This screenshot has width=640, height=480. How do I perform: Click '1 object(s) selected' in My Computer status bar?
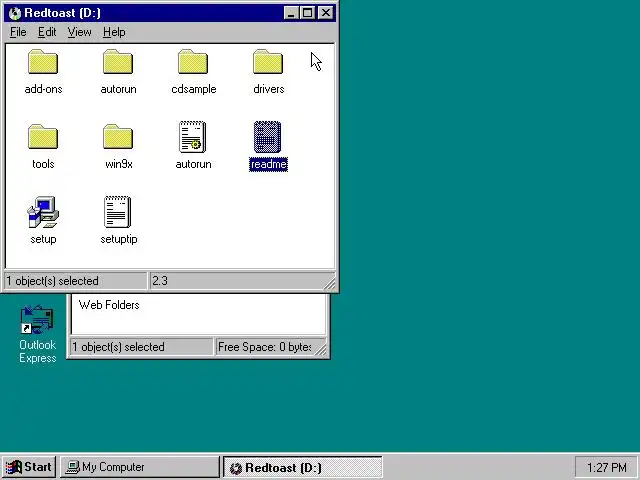point(118,347)
